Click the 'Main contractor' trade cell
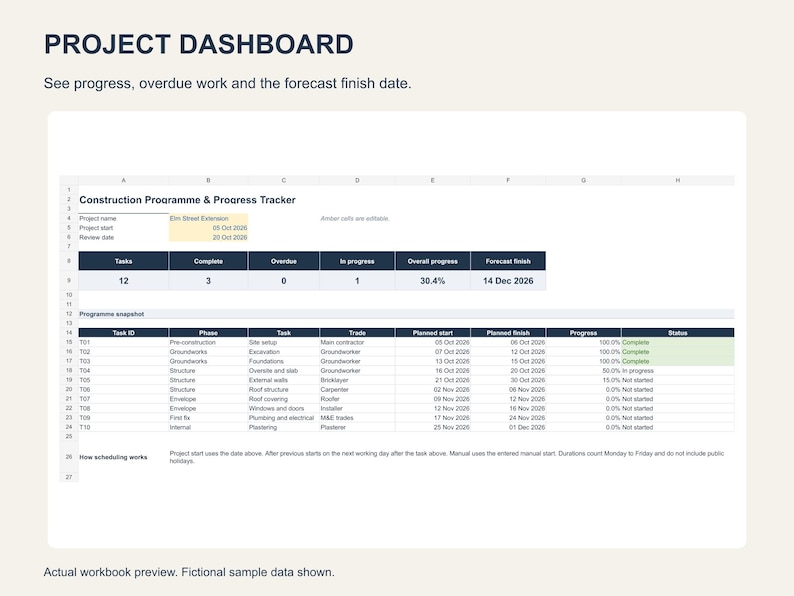The width and height of the screenshot is (794, 596). pos(357,342)
